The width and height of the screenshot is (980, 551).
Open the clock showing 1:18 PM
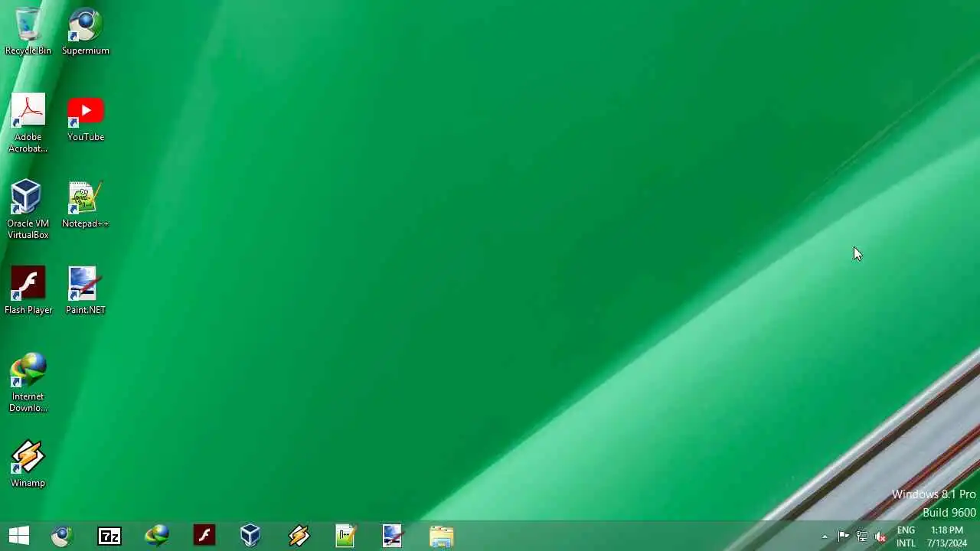click(947, 536)
